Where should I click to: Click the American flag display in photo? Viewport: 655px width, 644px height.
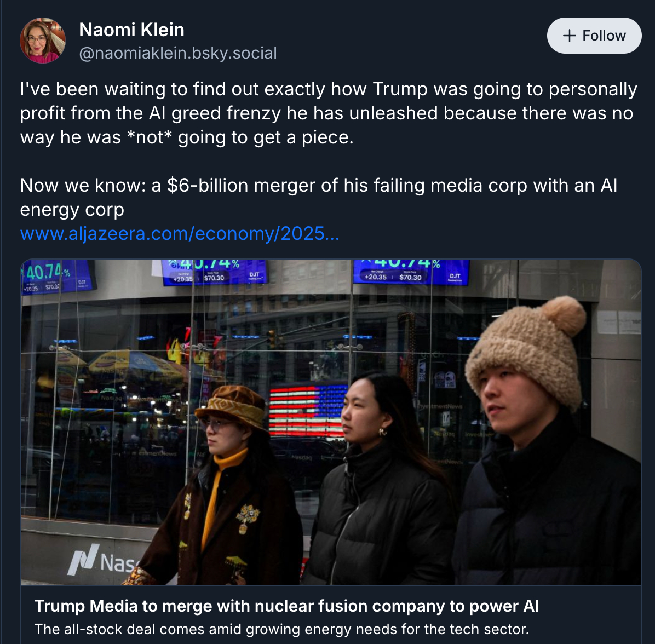(x=308, y=410)
